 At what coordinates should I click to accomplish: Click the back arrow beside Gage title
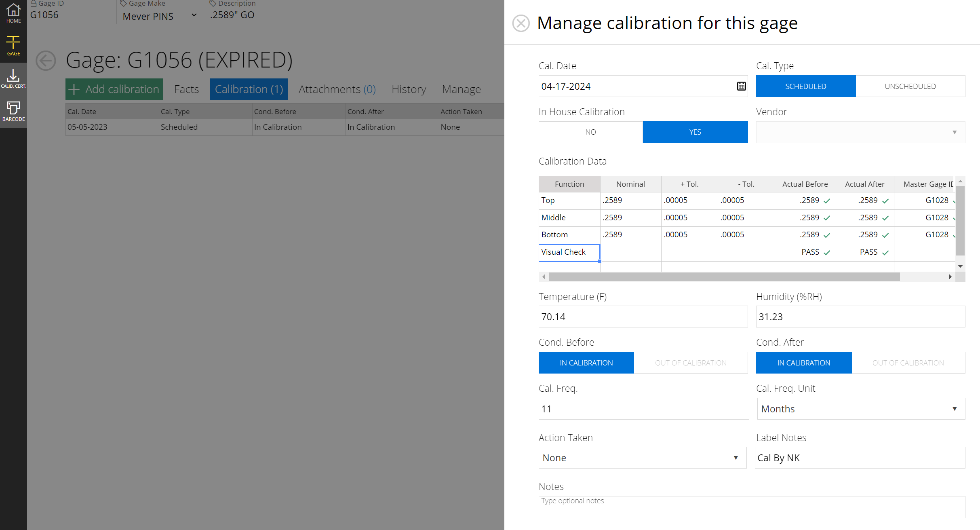point(46,61)
